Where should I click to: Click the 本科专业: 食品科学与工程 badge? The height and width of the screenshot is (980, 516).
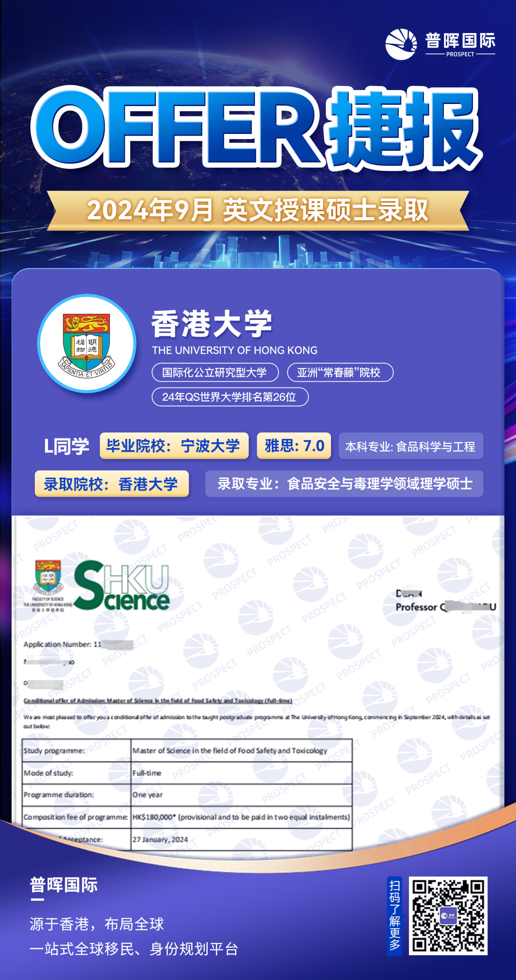click(x=411, y=446)
